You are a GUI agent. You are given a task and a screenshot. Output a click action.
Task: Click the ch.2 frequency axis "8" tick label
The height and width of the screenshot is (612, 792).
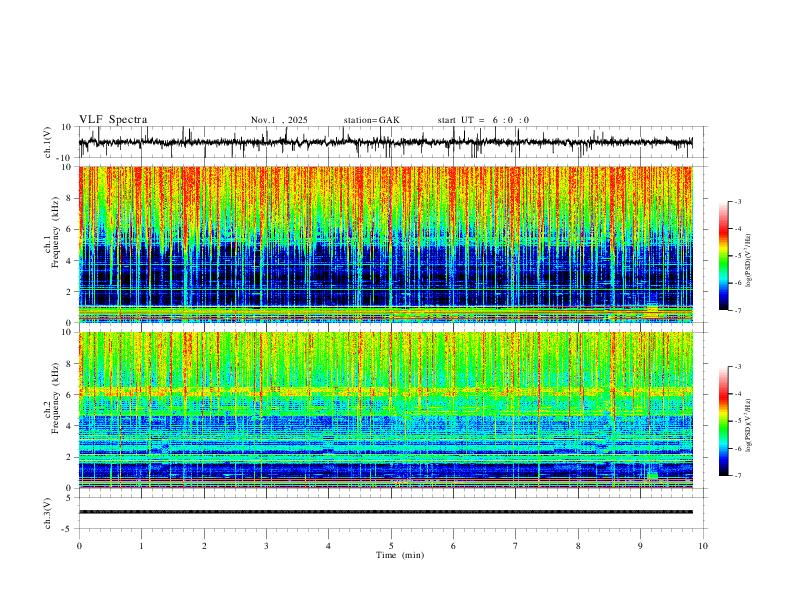[69, 364]
